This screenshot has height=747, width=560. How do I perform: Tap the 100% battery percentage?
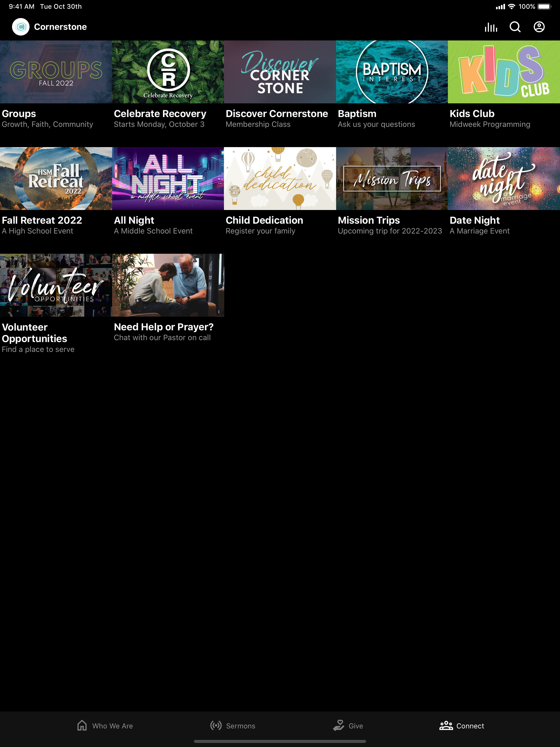click(527, 6)
